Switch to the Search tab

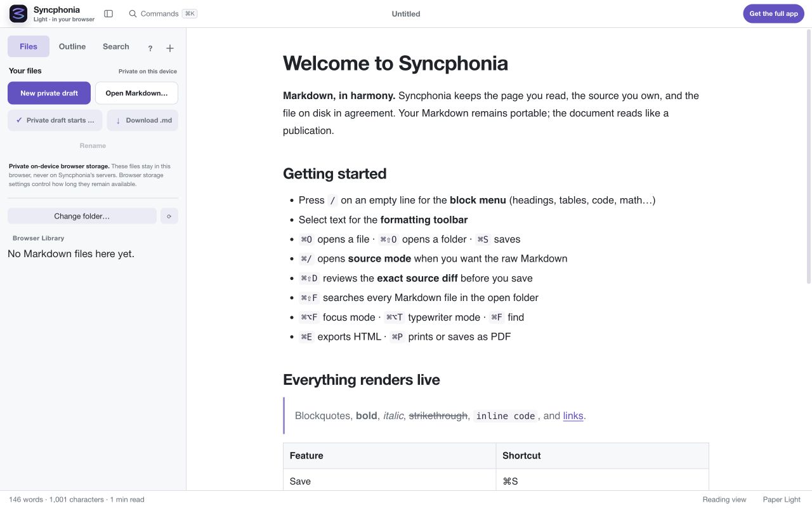click(116, 46)
